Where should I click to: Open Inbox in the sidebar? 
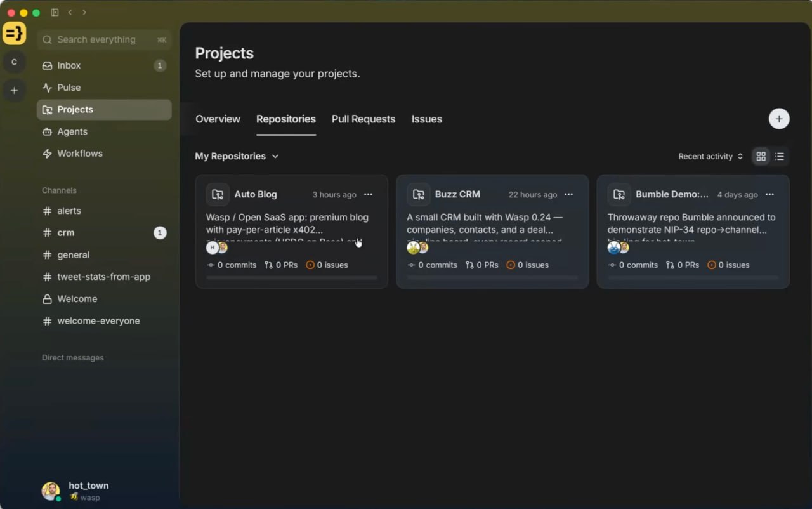104,65
